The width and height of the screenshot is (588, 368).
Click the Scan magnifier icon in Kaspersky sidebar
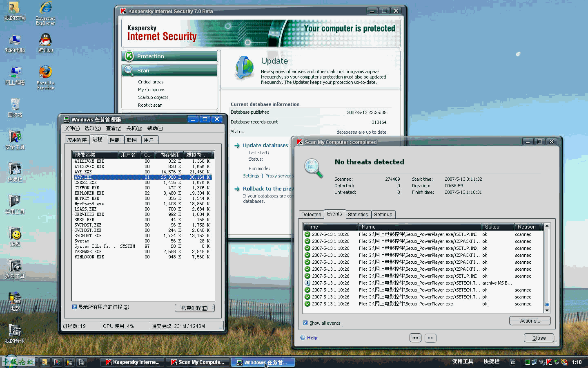[129, 70]
